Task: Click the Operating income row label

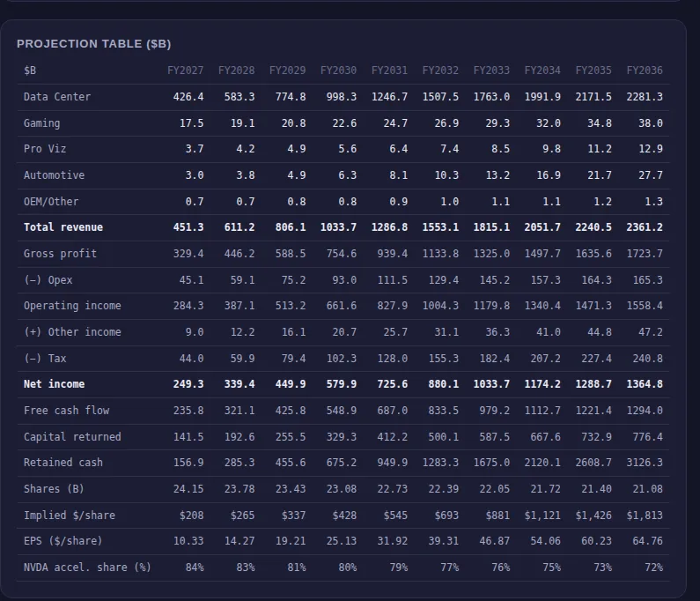Action: coord(72,306)
